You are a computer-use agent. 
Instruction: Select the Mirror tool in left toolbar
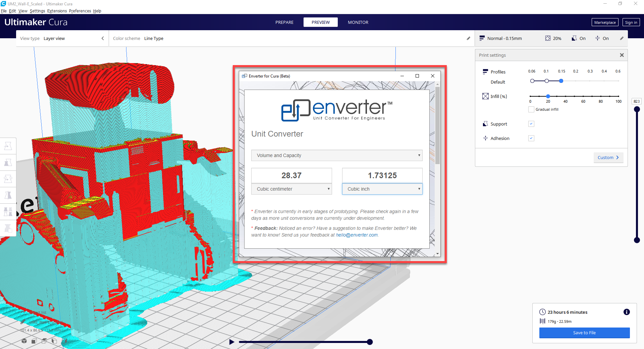click(8, 195)
